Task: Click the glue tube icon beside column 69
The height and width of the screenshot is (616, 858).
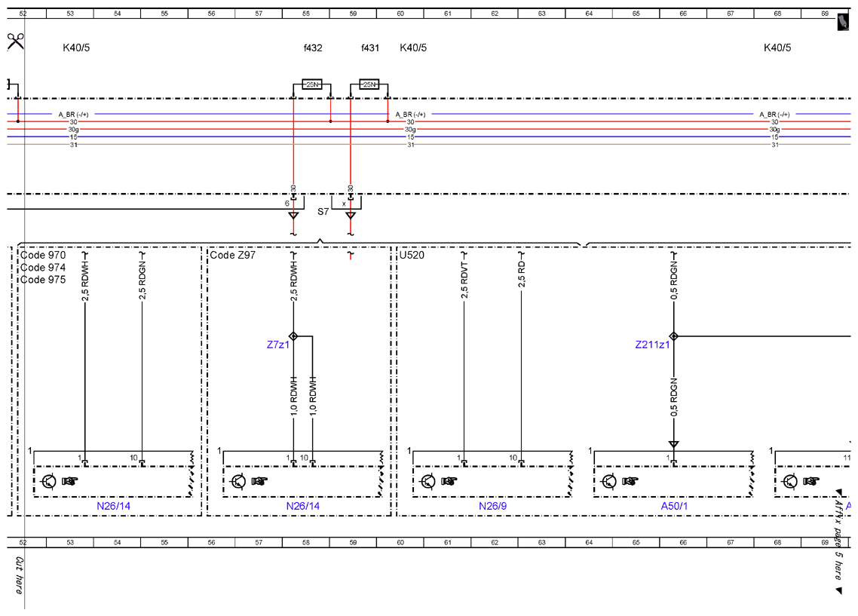Action: pos(843,23)
